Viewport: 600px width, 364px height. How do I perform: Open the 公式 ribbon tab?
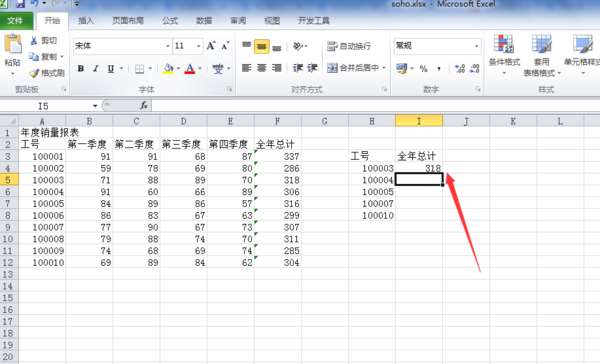(170, 20)
